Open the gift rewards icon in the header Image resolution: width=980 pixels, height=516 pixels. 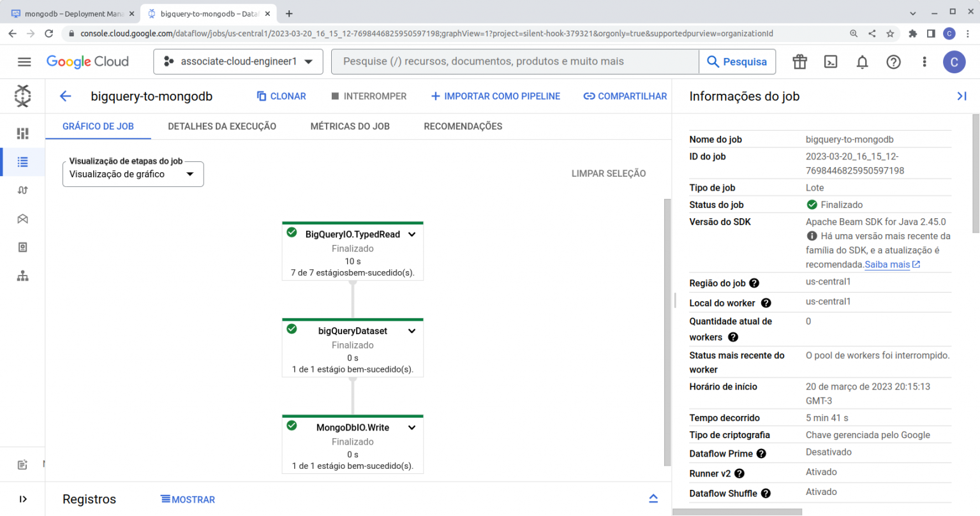[x=799, y=62]
